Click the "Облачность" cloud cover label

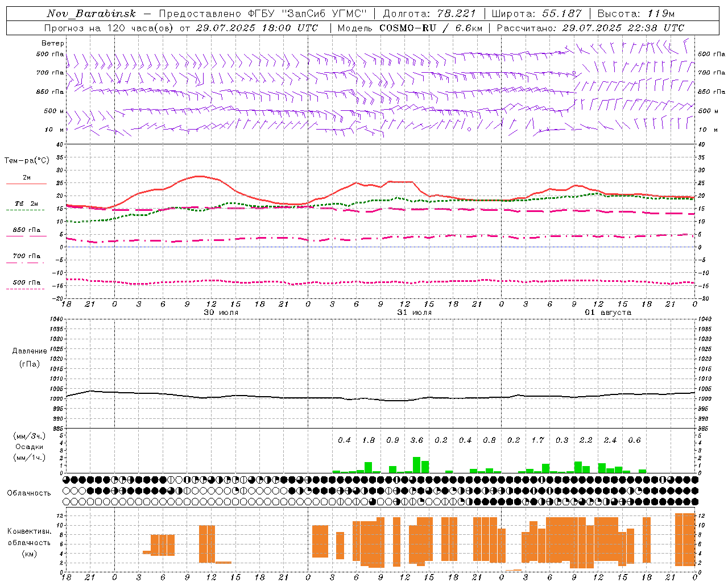tap(29, 493)
